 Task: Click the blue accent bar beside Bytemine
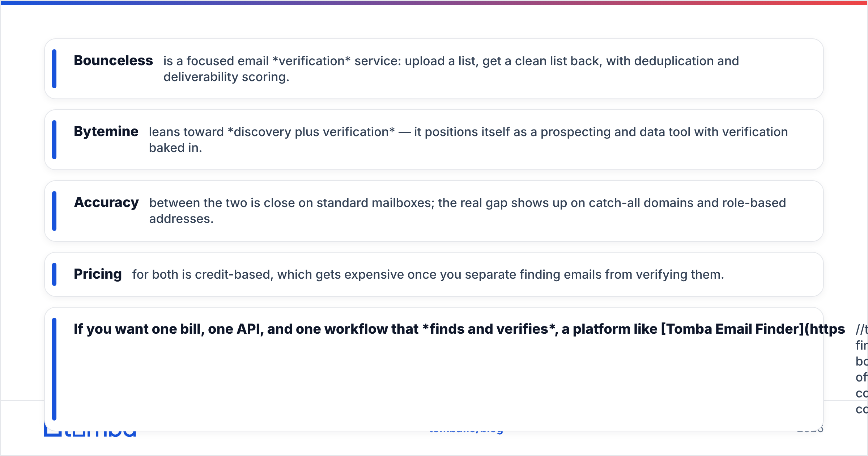click(x=54, y=140)
